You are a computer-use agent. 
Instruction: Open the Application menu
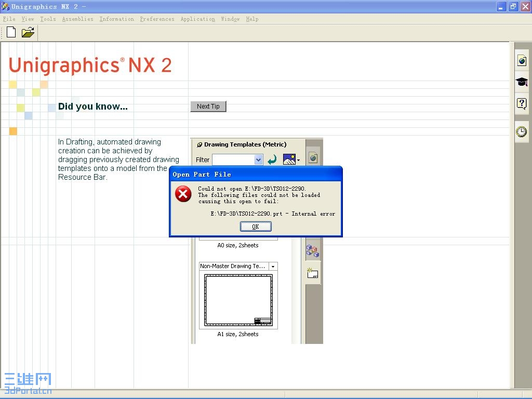tap(198, 19)
